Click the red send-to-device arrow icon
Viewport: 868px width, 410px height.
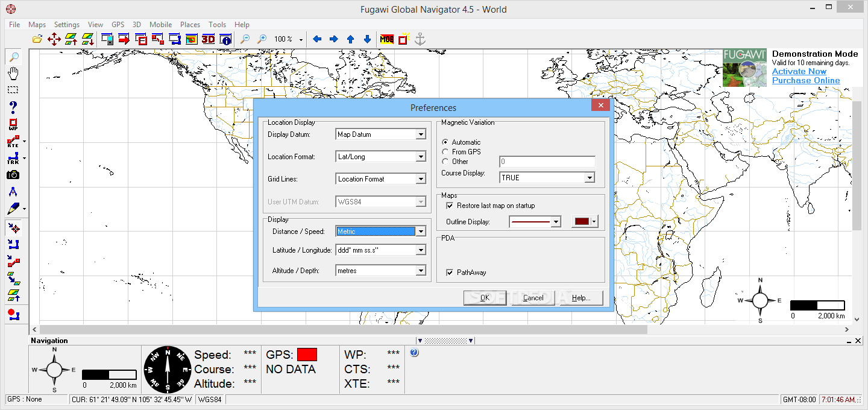124,39
